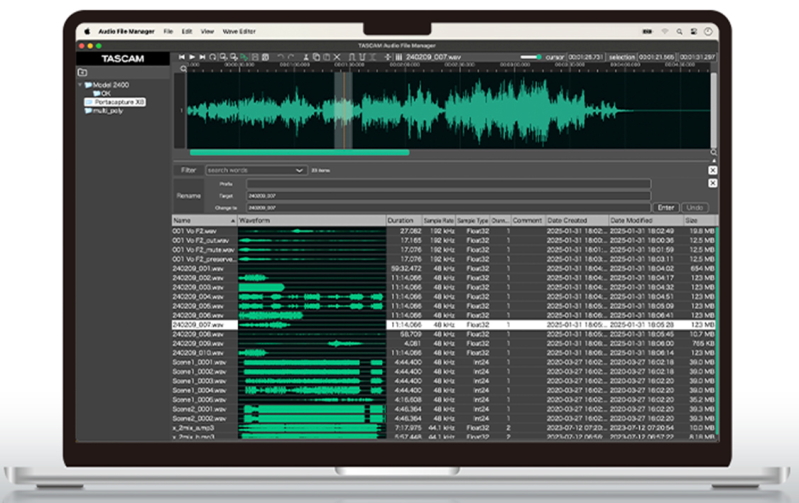Click the Wi-Fi icon in the menu bar
Viewport: 799px width, 503px height.
(x=664, y=32)
